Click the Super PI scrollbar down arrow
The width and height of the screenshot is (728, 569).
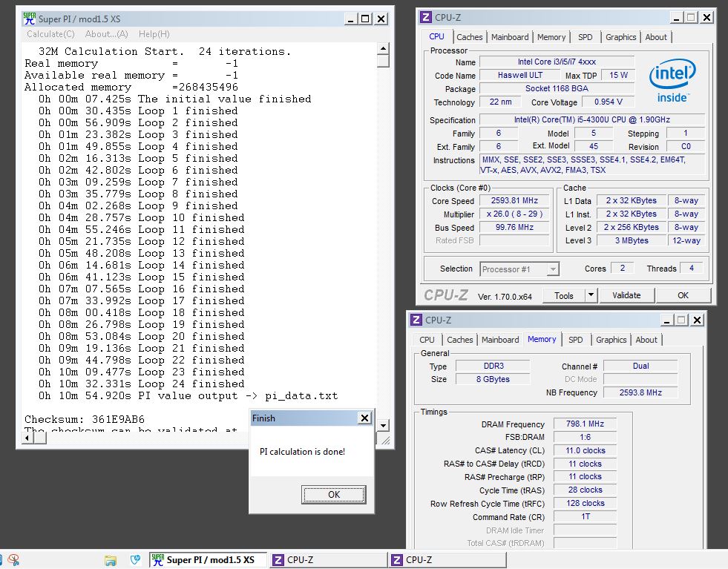(x=383, y=425)
